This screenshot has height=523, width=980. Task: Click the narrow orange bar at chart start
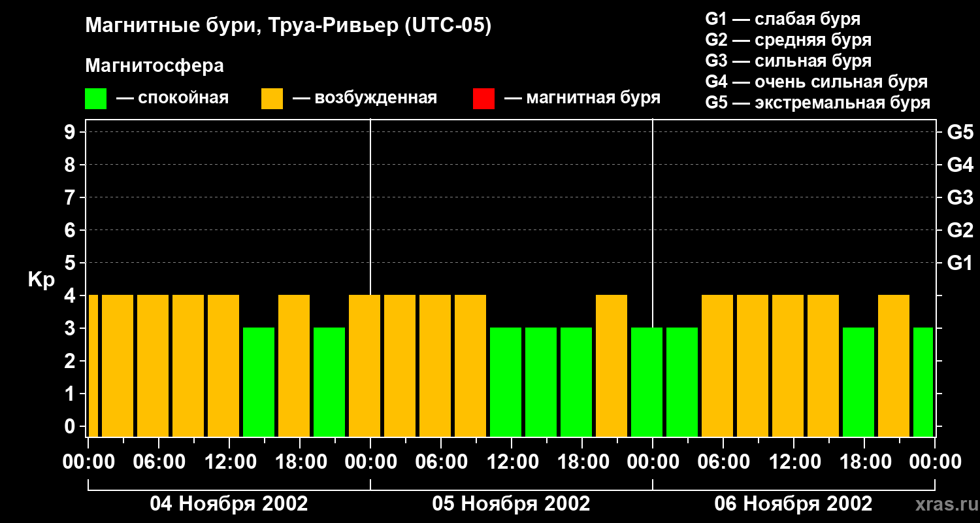click(x=93, y=365)
